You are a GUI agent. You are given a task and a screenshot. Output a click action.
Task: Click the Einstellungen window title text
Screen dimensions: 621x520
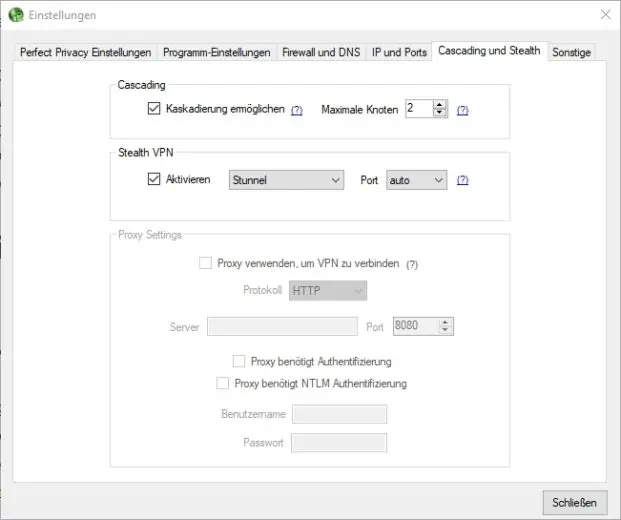62,15
